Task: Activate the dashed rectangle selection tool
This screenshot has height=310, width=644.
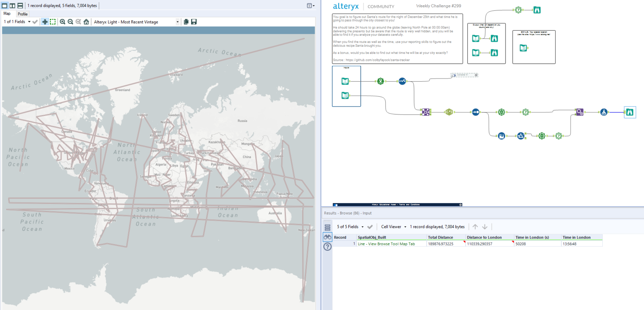Action: 53,22
